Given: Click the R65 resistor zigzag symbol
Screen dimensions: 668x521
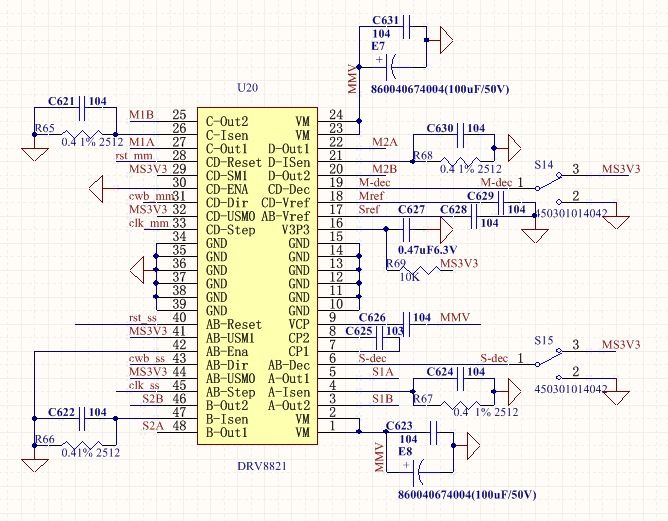Looking at the screenshot, I should point(82,135).
